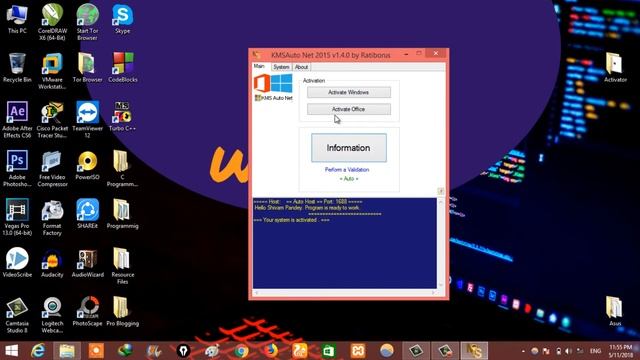Select SHAREit desktop icon

pyautogui.click(x=87, y=214)
